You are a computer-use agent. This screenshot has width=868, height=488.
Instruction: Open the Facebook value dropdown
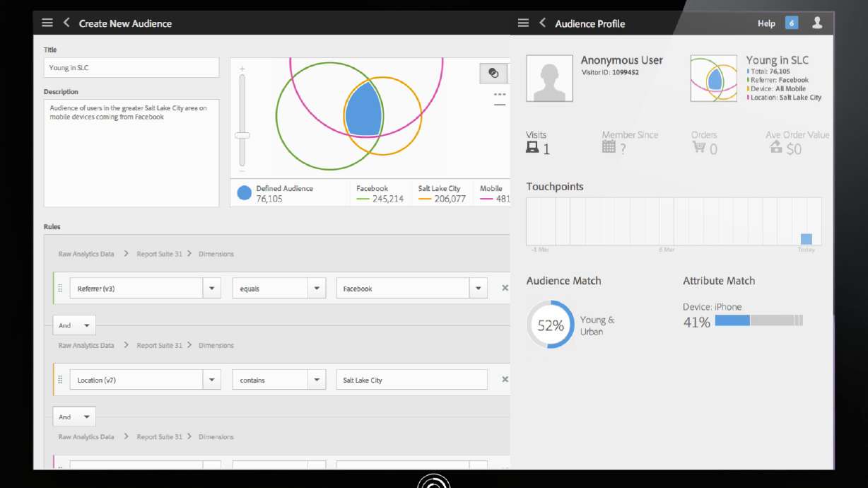tap(479, 288)
